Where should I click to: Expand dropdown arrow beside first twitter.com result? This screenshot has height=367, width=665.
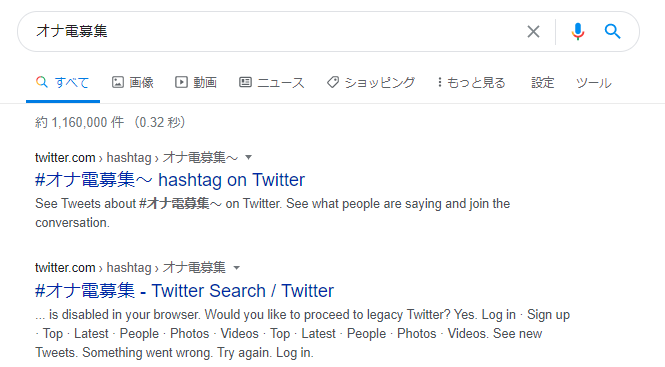(249, 157)
